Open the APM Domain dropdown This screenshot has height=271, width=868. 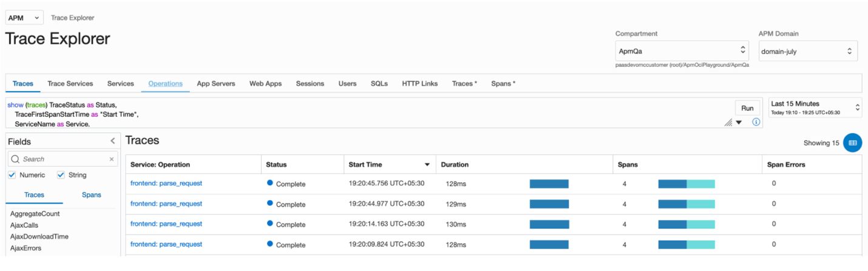pos(807,51)
